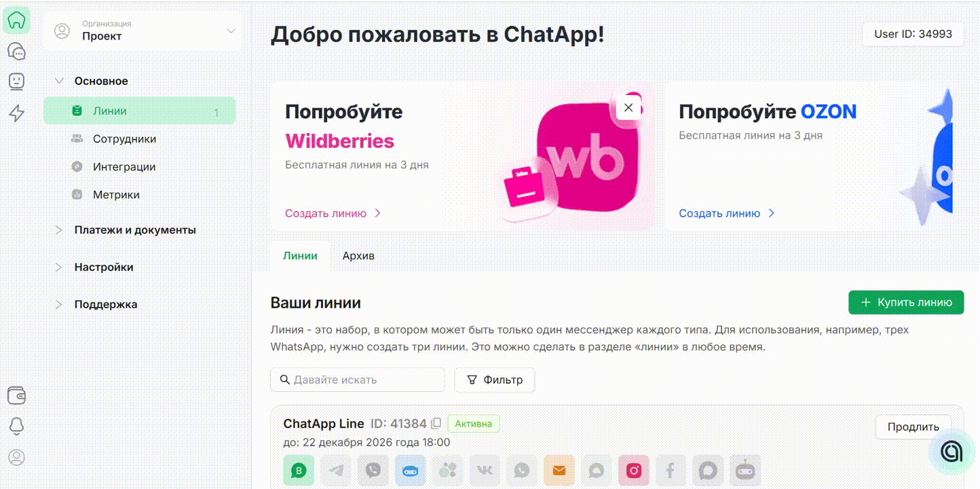Click the Фильтр button
This screenshot has height=489, width=980.
(x=494, y=380)
